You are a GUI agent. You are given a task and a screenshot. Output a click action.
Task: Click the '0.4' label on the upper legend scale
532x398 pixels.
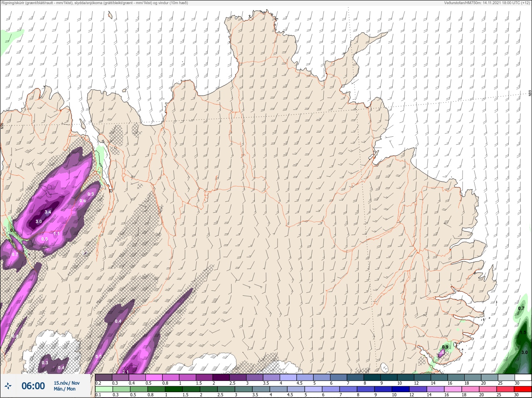pos(132,383)
